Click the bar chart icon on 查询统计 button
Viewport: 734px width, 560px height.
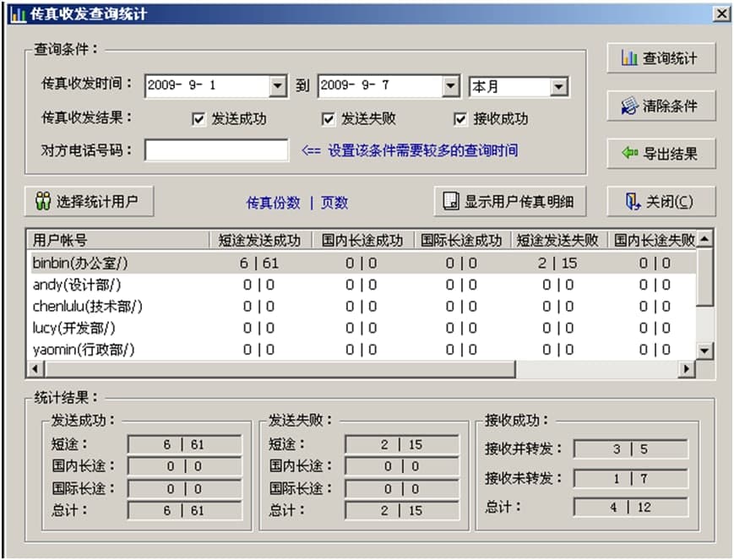point(628,59)
